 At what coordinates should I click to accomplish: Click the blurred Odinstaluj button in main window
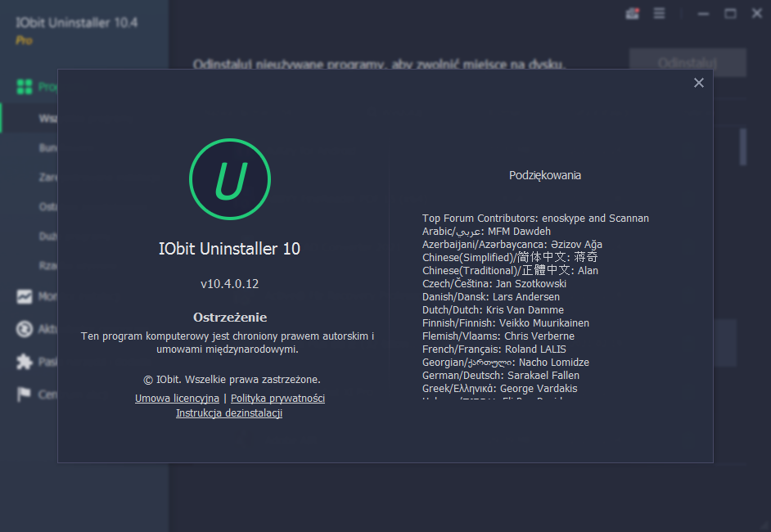tap(688, 62)
